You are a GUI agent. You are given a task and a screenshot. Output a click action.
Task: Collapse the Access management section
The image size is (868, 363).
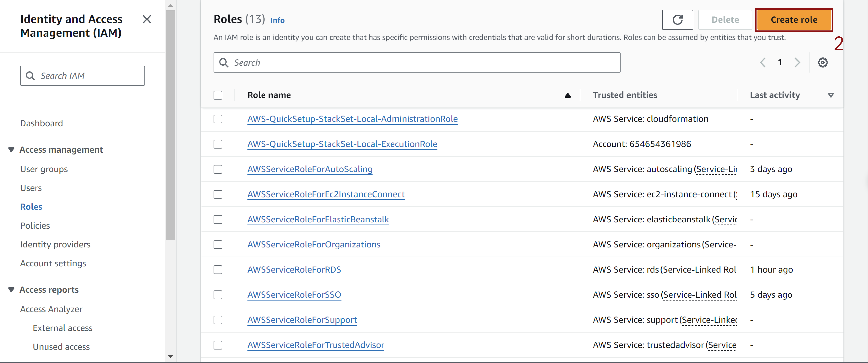(x=11, y=150)
